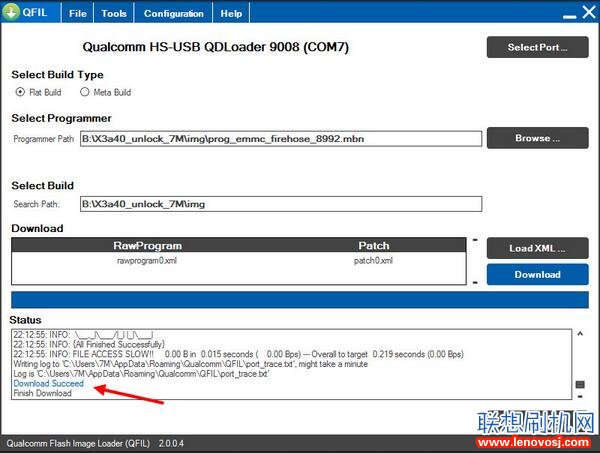Click the All Finished Successfully log line
This screenshot has height=453, width=600.
point(89,344)
